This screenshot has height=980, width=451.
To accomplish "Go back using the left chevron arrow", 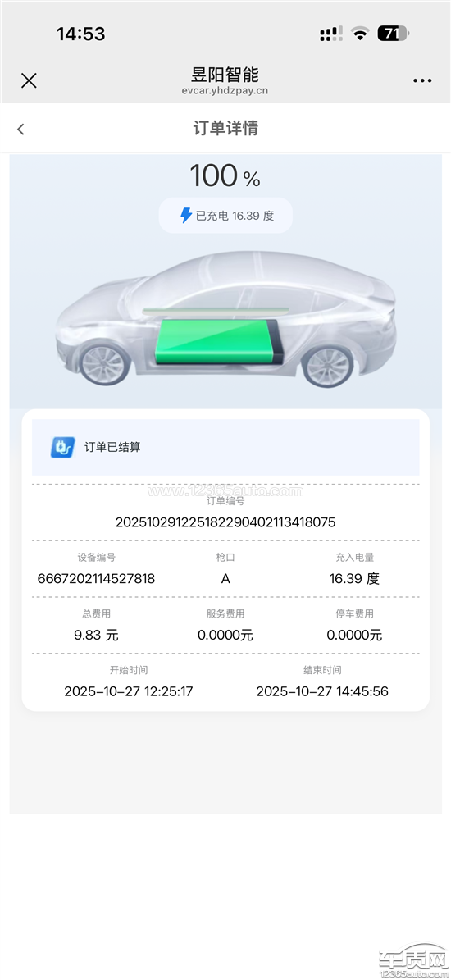I will [x=20, y=130].
